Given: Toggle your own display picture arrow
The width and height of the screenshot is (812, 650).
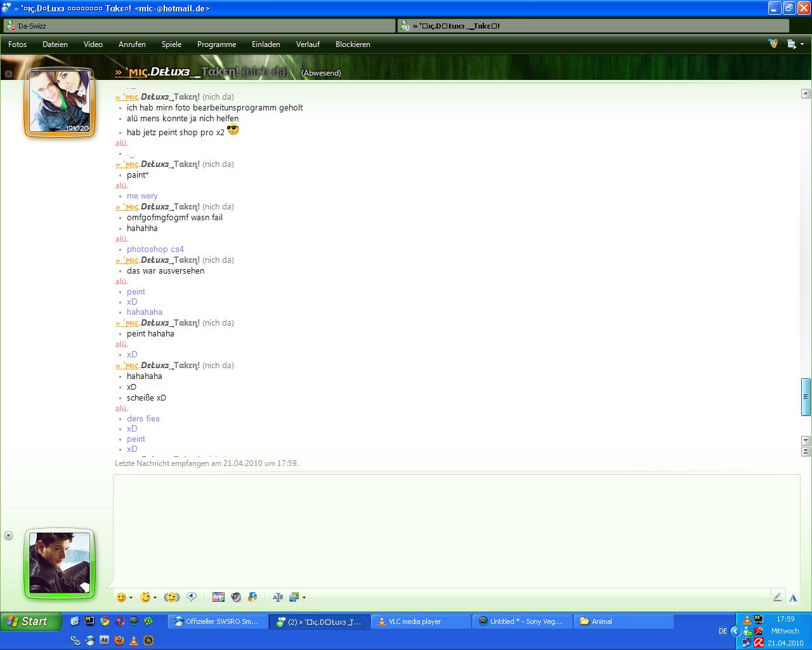Looking at the screenshot, I should point(8,536).
